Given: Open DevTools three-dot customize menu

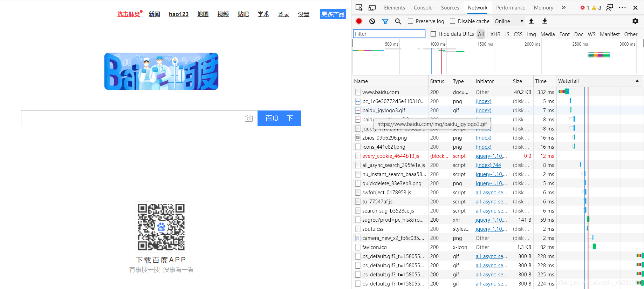Looking at the screenshot, I should pos(622,7).
